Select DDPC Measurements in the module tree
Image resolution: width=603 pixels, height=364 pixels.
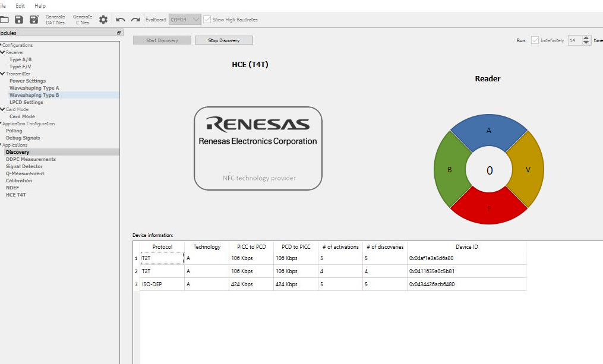(x=31, y=159)
